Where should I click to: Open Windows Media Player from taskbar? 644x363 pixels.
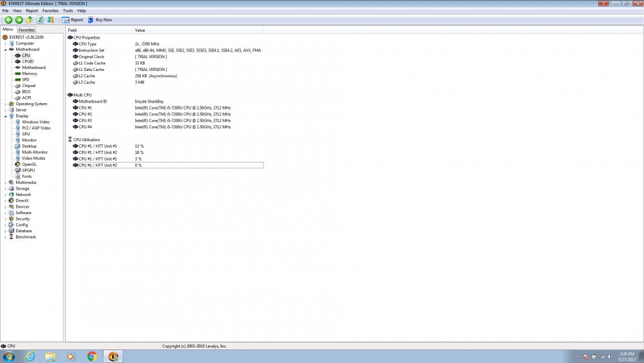coord(71,357)
